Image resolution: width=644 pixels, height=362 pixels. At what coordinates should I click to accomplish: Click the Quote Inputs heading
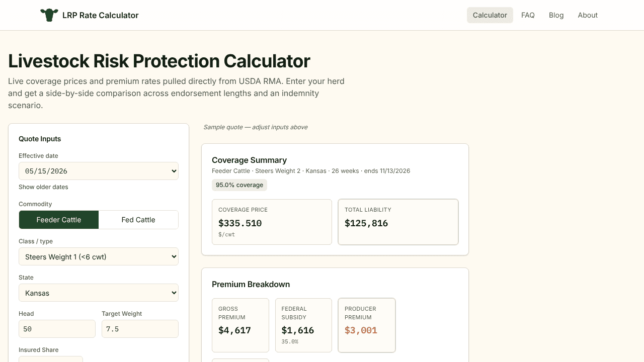(x=40, y=139)
